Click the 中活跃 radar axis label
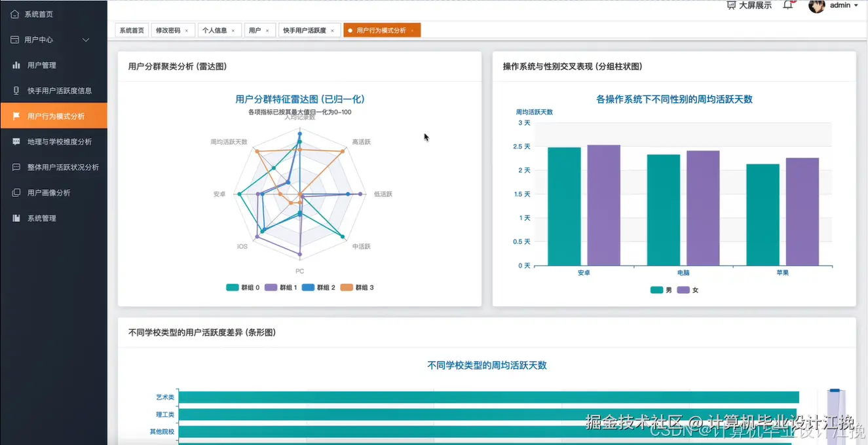 click(x=361, y=247)
